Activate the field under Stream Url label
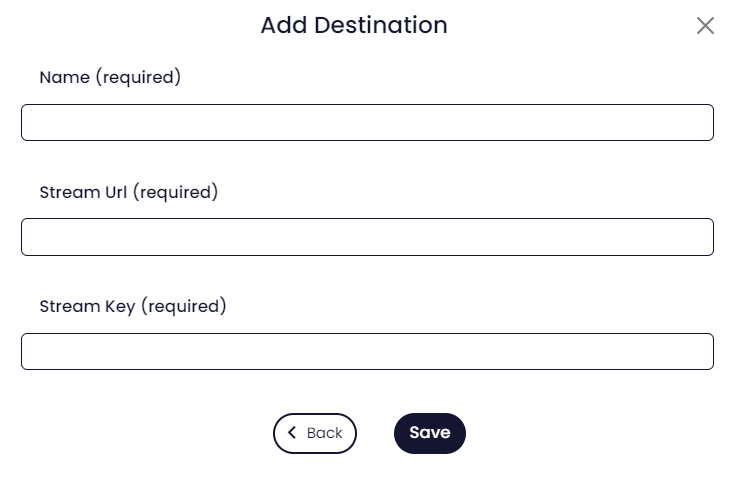Viewport: 735px width, 492px height. [367, 237]
